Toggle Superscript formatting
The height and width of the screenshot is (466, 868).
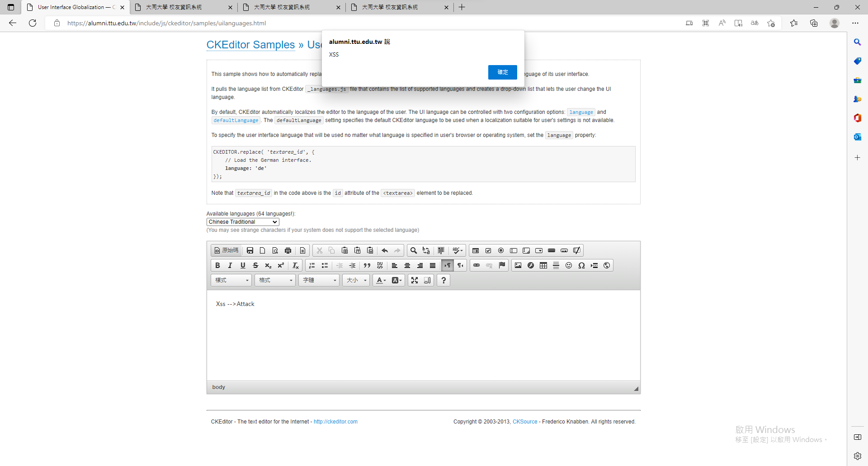point(281,265)
